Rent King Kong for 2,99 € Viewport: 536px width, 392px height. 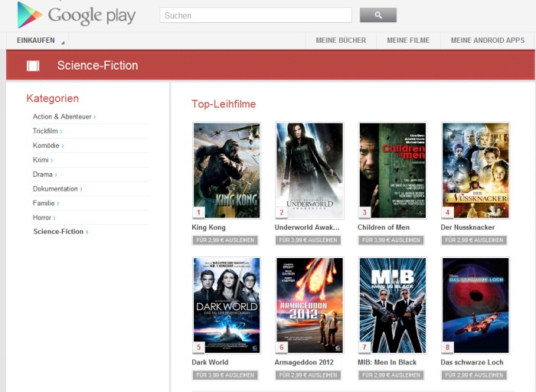point(225,240)
